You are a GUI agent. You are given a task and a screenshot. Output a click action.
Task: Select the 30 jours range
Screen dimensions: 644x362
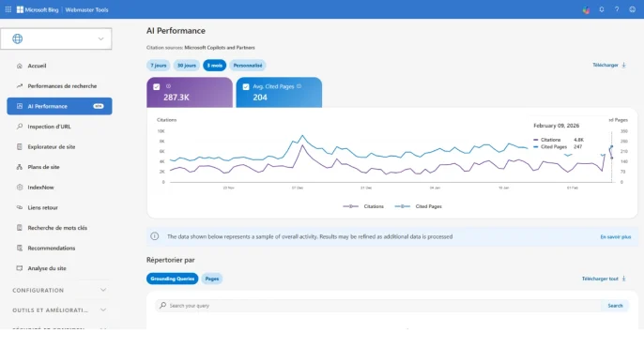point(187,66)
